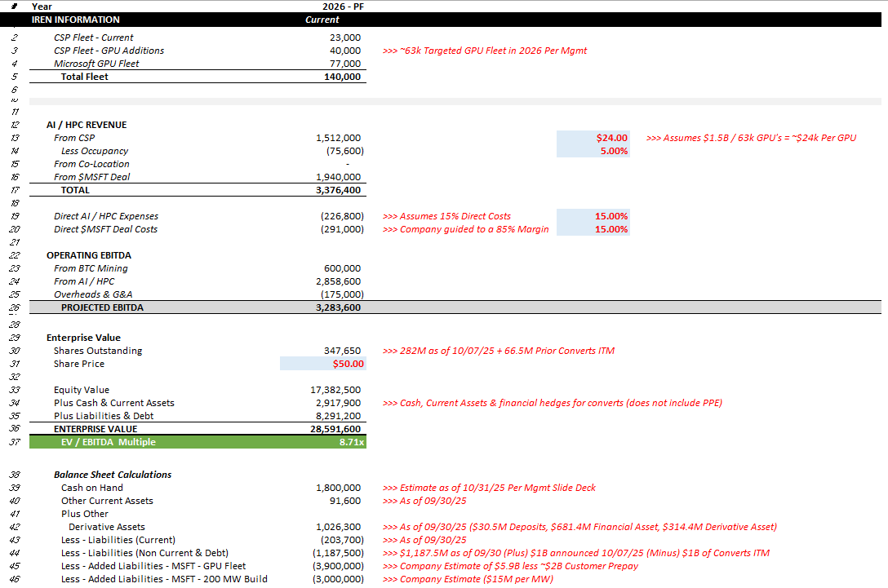
Task: Select the 5.00% occupancy input cell
Action: (593, 151)
